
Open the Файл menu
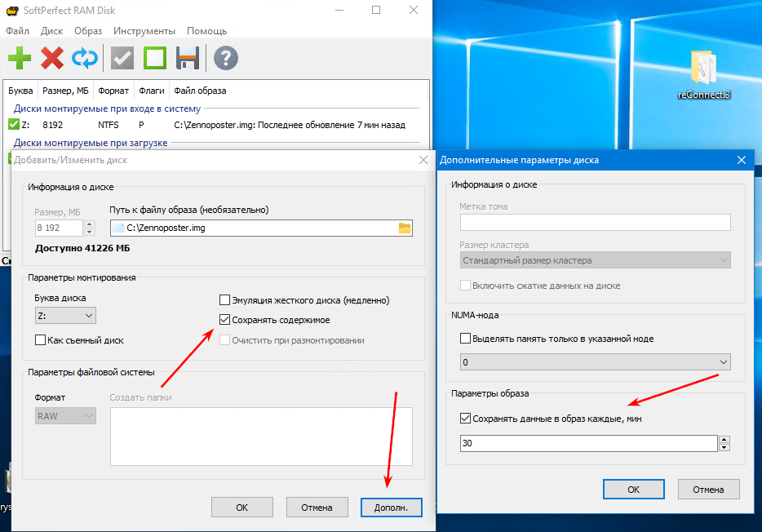[x=17, y=31]
